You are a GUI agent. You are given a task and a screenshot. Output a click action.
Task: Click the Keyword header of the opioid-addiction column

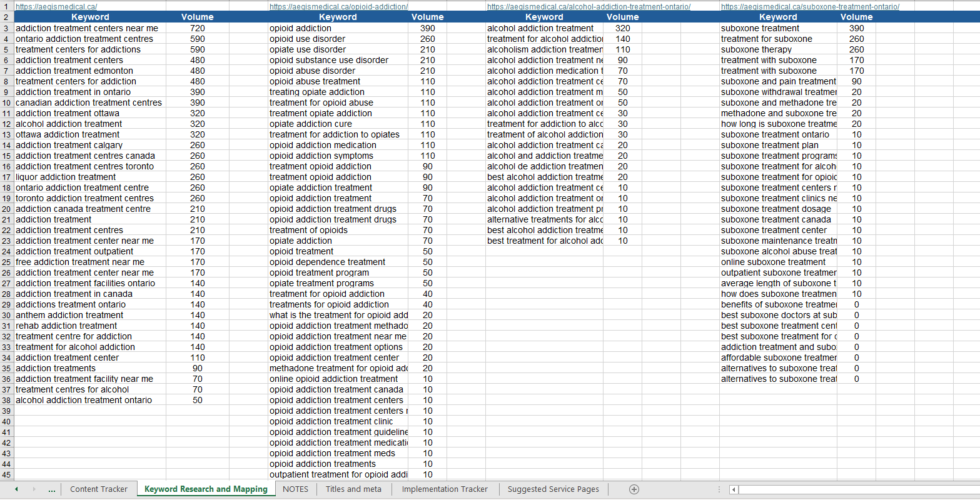(338, 17)
